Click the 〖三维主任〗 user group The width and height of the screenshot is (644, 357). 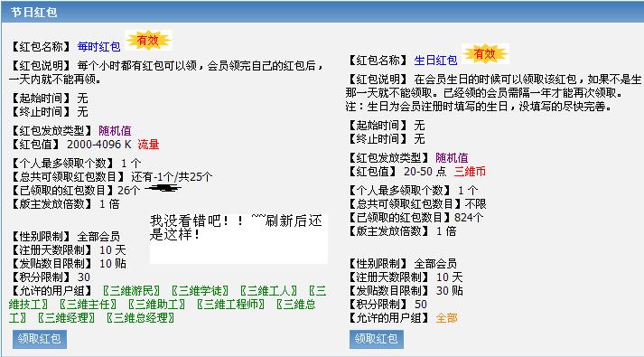click(x=88, y=305)
